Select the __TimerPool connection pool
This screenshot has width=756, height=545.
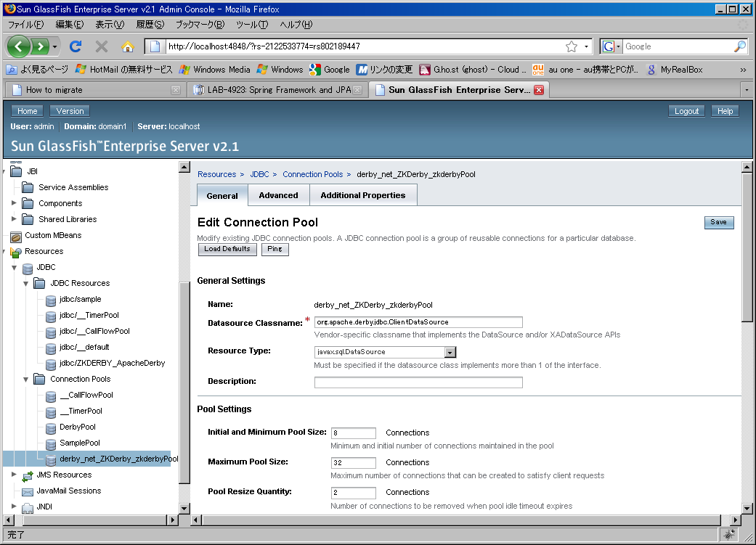click(x=81, y=411)
